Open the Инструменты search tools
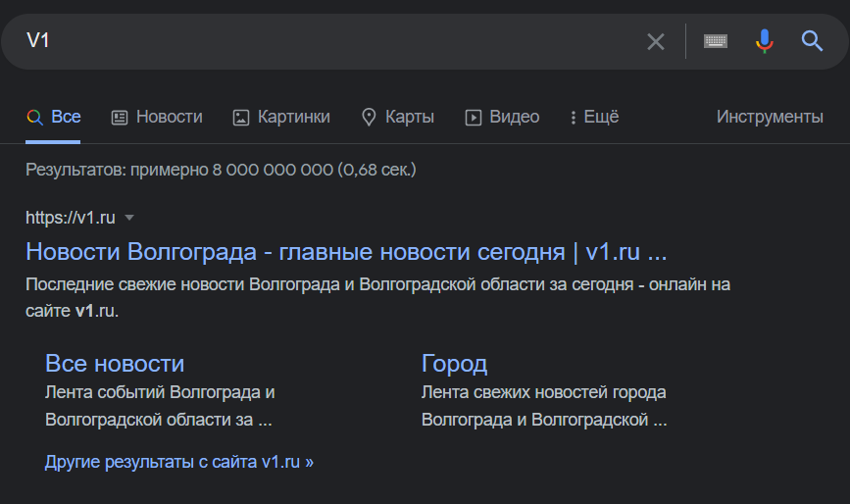 pyautogui.click(x=770, y=117)
